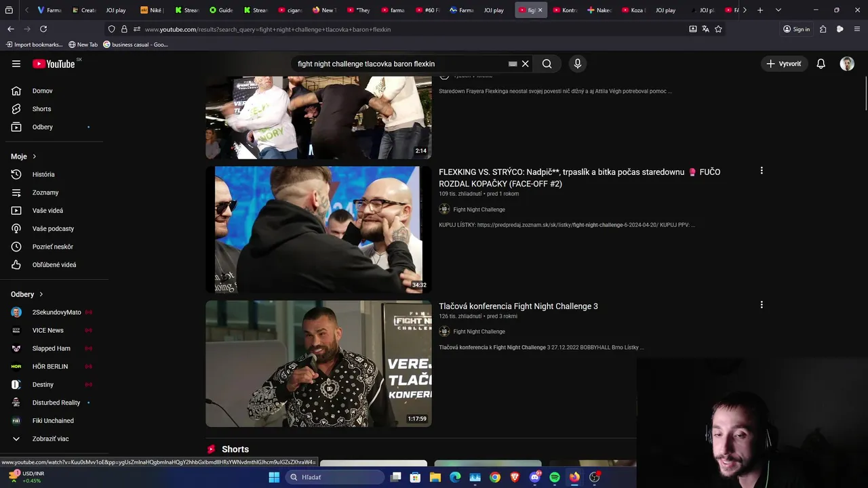This screenshot has width=868, height=488.
Task: Open Spotify from taskbar
Action: pyautogui.click(x=555, y=477)
